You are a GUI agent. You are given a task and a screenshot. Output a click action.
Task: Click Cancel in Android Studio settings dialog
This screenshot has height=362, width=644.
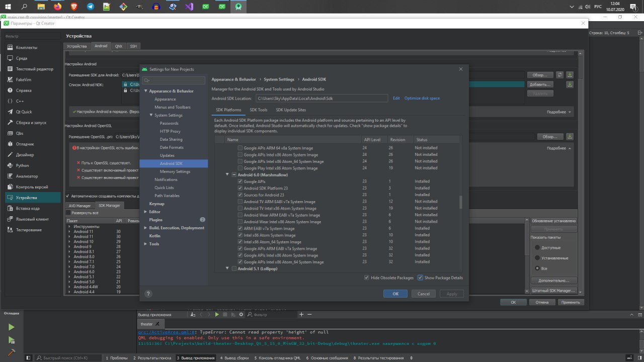(424, 294)
